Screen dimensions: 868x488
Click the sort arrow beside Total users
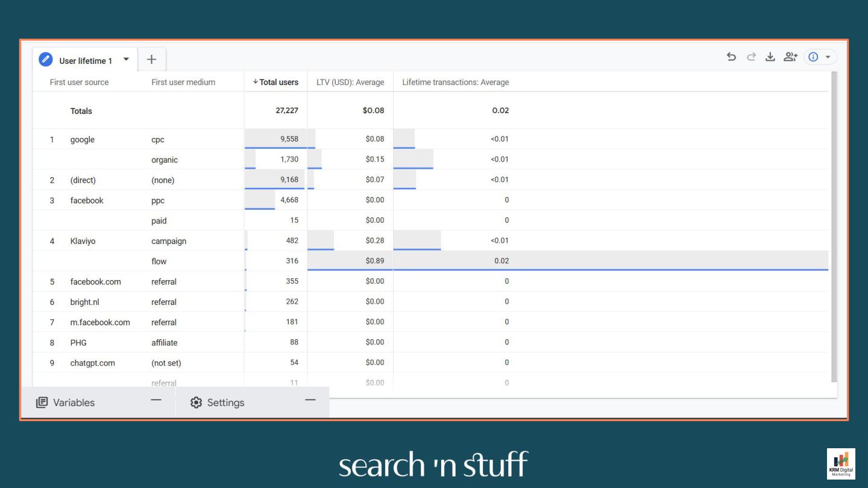click(255, 82)
